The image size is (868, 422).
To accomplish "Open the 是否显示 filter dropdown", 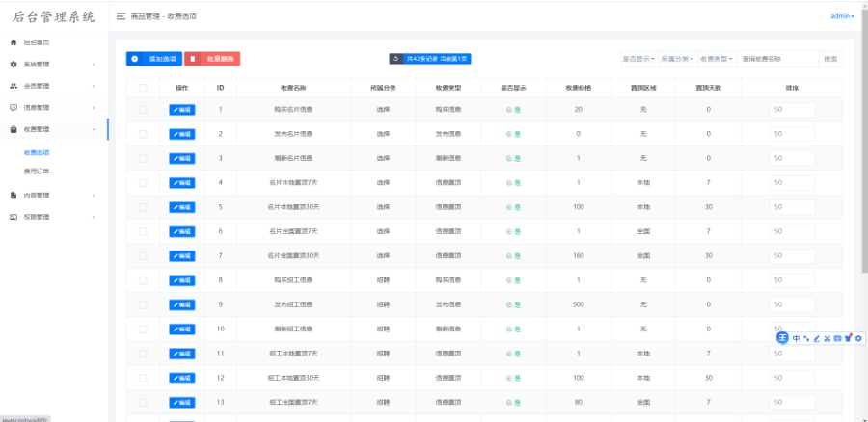I will pos(637,59).
